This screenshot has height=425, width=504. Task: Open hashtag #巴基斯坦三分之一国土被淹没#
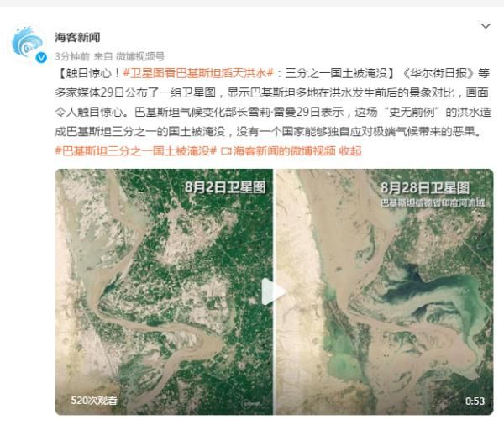[135, 150]
